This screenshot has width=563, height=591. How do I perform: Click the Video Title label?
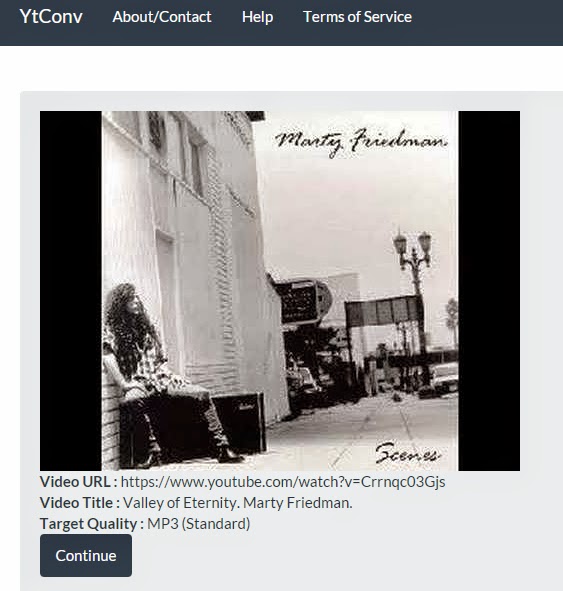[80, 503]
